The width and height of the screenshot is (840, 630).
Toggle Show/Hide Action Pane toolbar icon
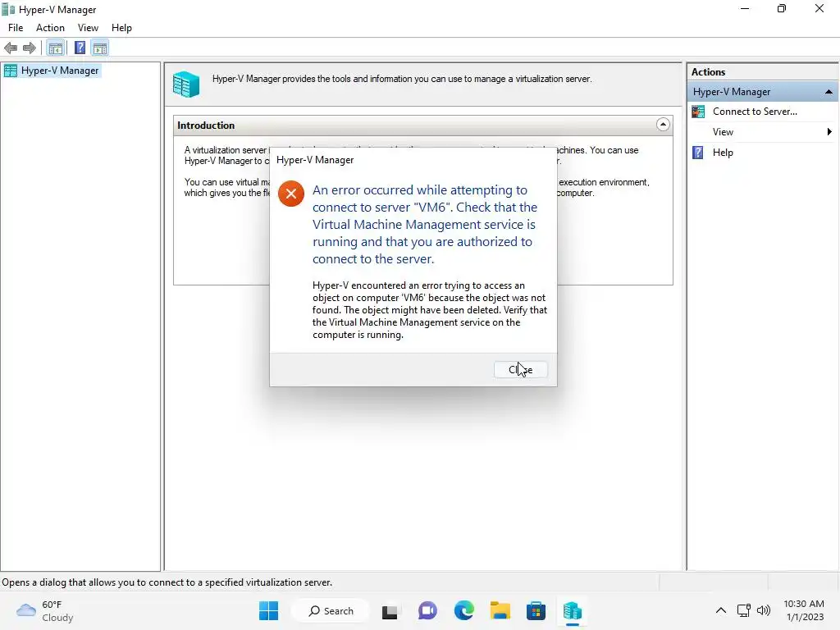click(x=100, y=48)
